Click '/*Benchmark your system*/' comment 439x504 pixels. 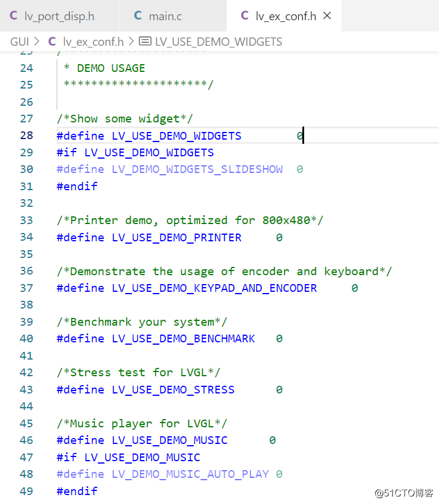(142, 322)
